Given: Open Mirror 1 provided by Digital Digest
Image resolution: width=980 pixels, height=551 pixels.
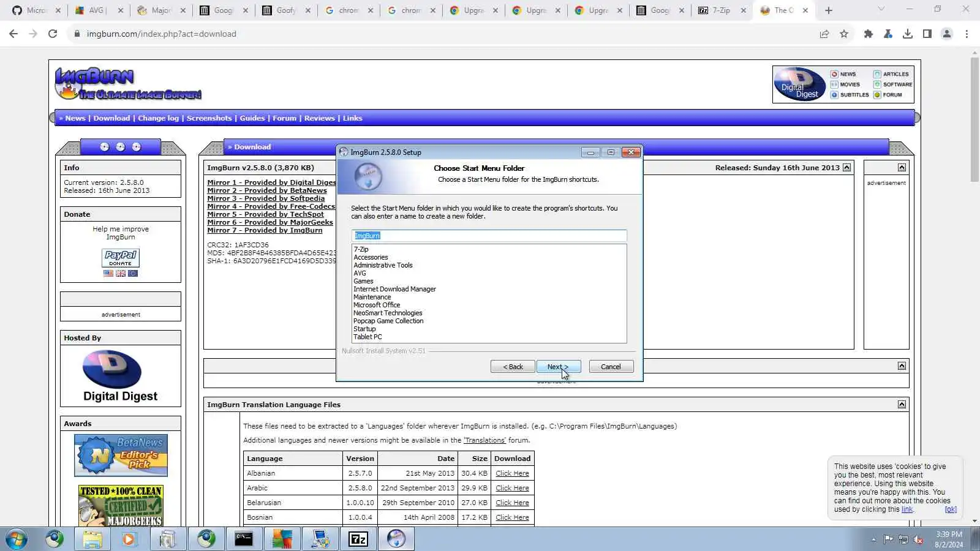Looking at the screenshot, I should pos(271,182).
